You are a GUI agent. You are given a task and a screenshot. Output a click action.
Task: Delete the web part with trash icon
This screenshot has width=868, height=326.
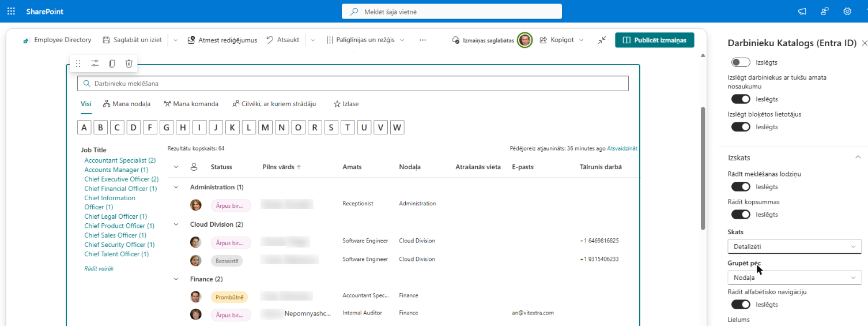coord(129,63)
